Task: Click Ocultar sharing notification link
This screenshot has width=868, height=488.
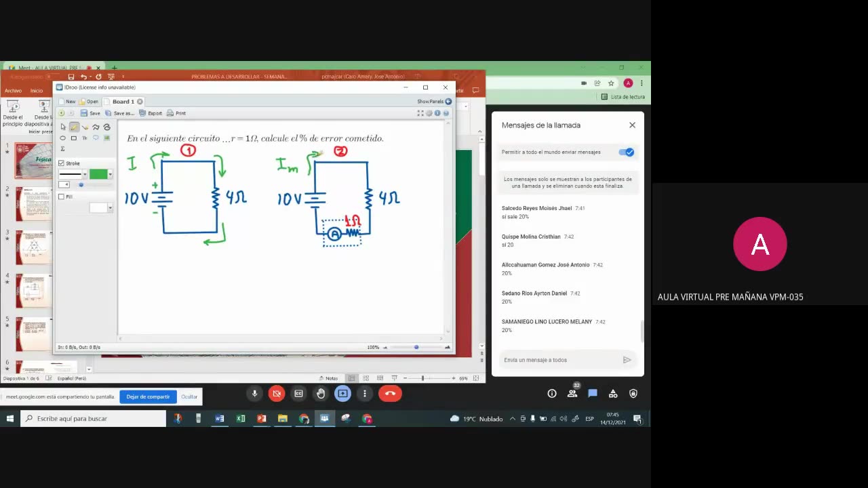Action: (189, 396)
